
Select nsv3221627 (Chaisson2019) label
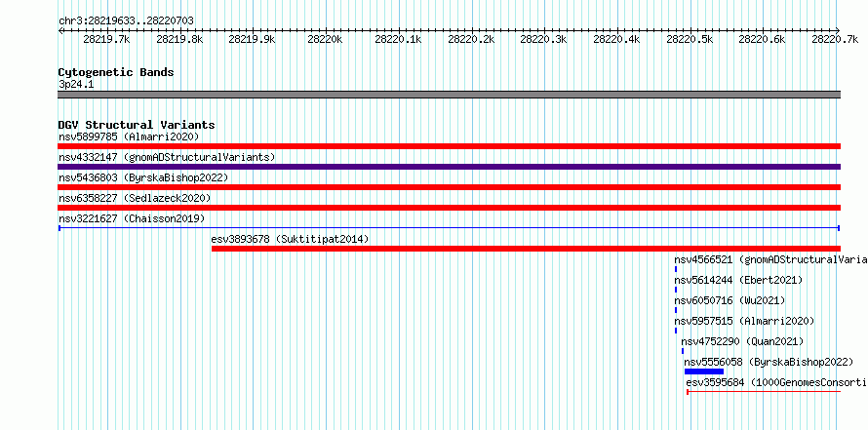click(x=132, y=218)
